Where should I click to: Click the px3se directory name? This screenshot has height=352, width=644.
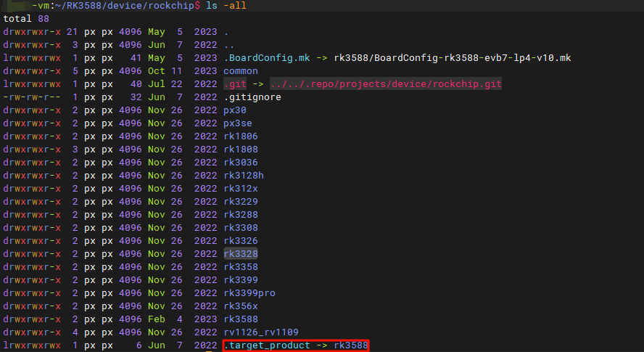238,123
